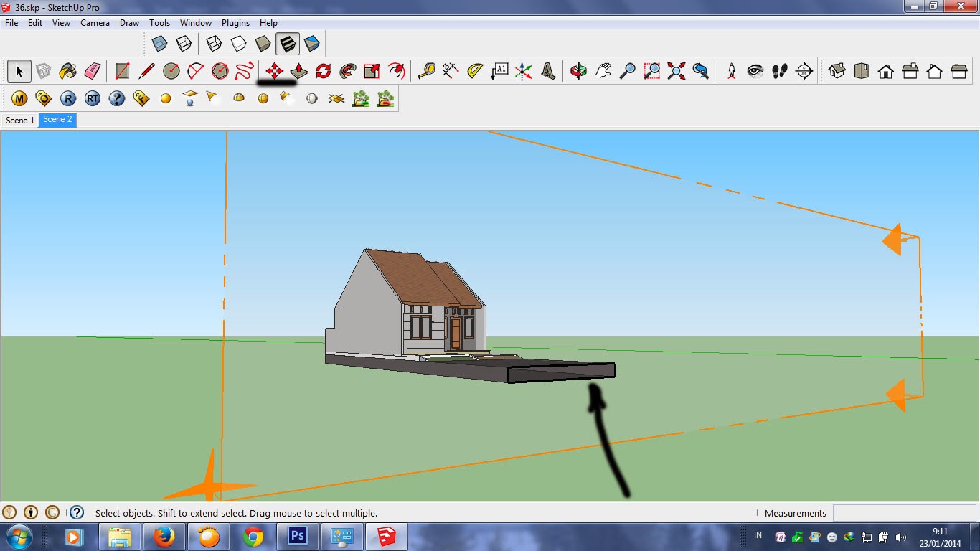Switch to the Scene 1 tab
The height and width of the screenshot is (551, 980).
coord(19,121)
